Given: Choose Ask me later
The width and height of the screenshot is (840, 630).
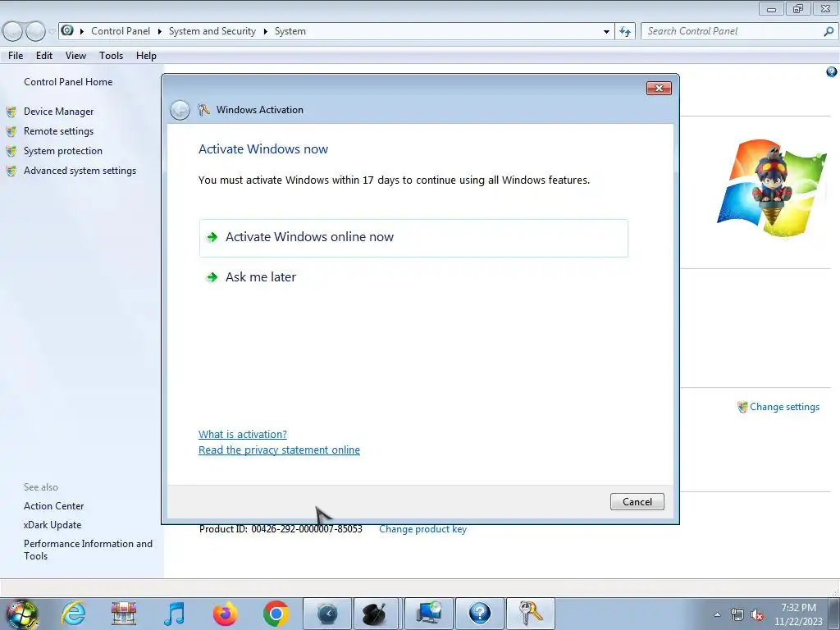Looking at the screenshot, I should [261, 277].
